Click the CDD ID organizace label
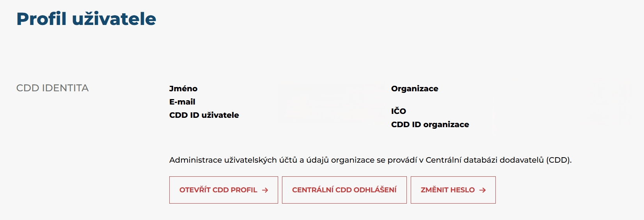 430,124
